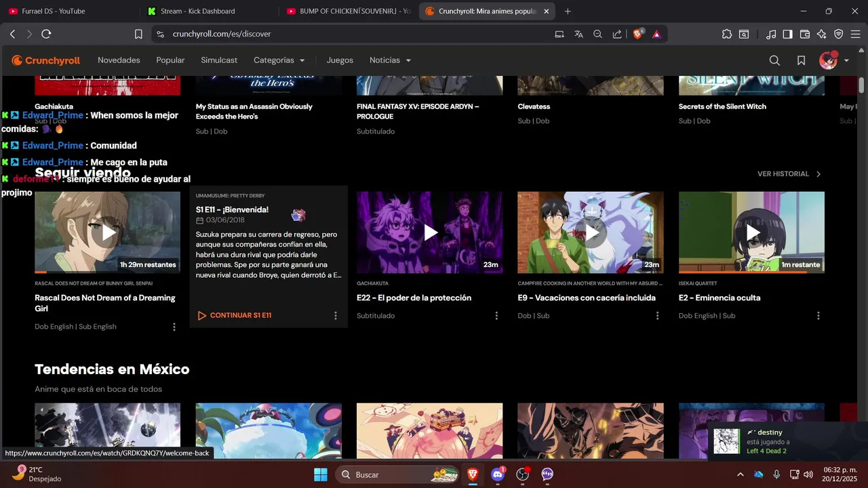Viewport: 868px width, 488px height.
Task: Click page scrollbar up arrow
Action: pos(861,52)
